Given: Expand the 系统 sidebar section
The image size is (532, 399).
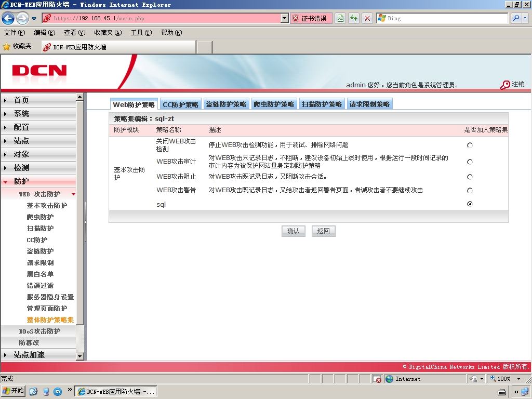Looking at the screenshot, I should click(38, 114).
